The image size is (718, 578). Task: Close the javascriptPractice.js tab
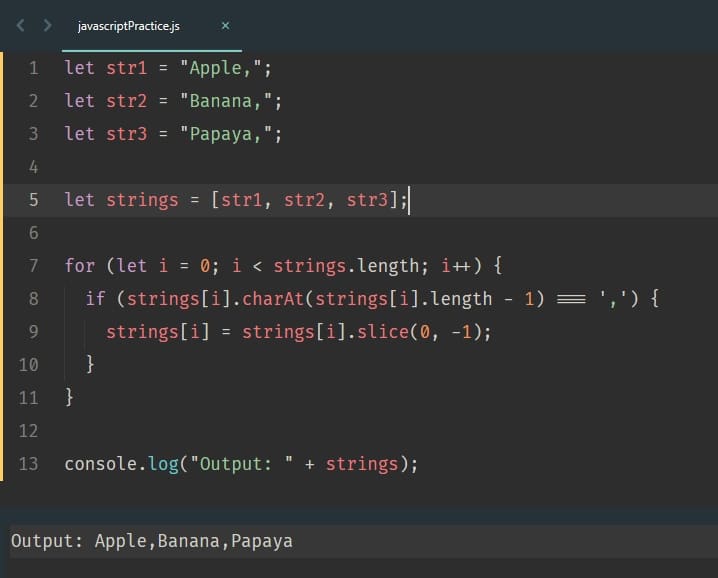225,26
